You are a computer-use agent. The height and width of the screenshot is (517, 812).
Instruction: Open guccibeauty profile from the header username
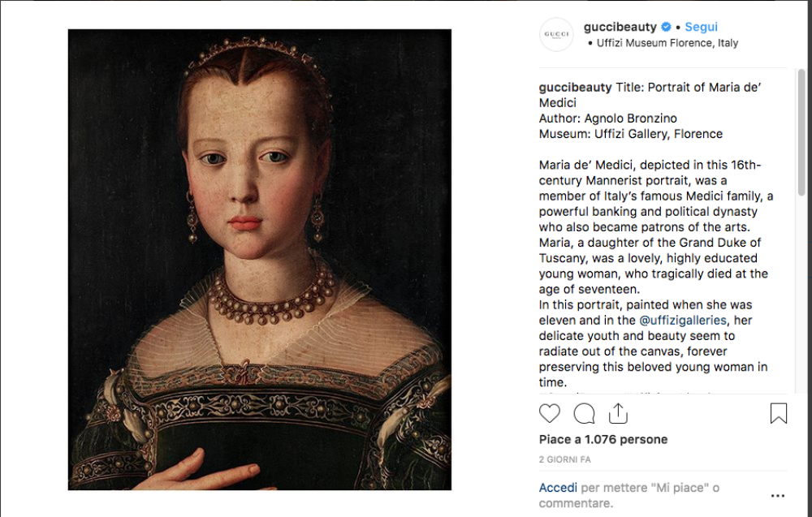click(621, 27)
